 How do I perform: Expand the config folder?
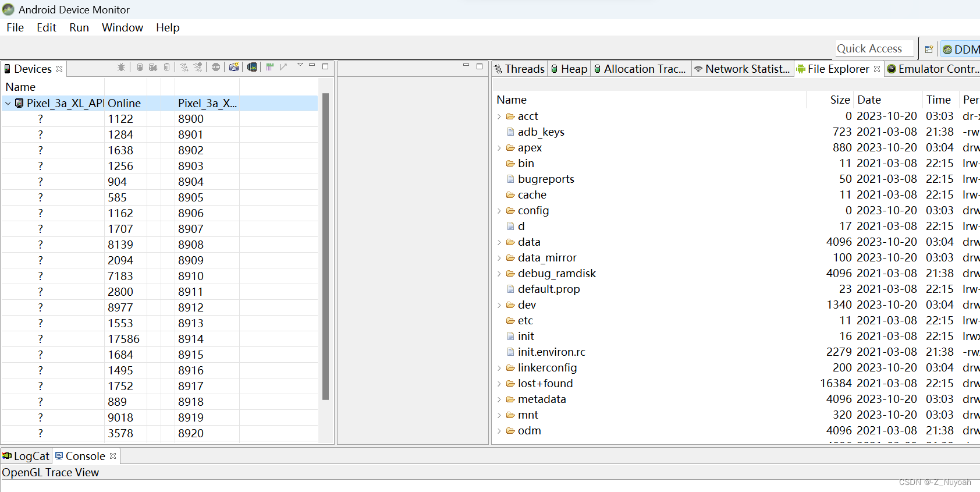(499, 211)
